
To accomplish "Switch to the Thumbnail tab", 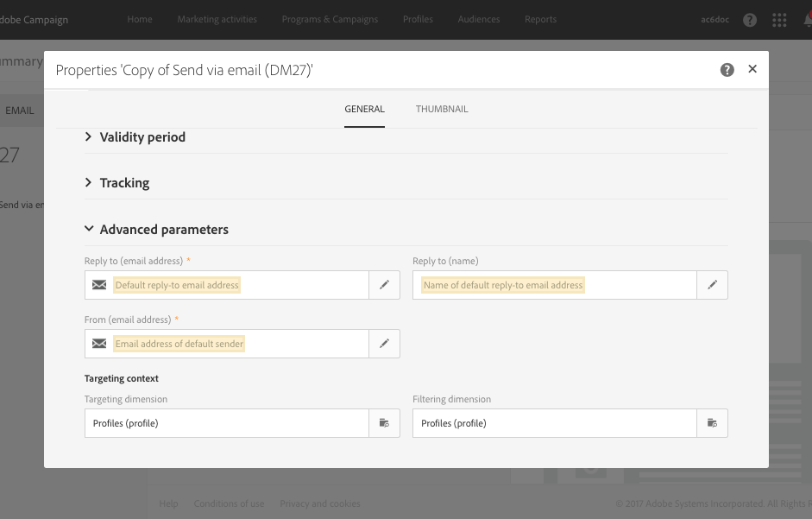I will [442, 110].
